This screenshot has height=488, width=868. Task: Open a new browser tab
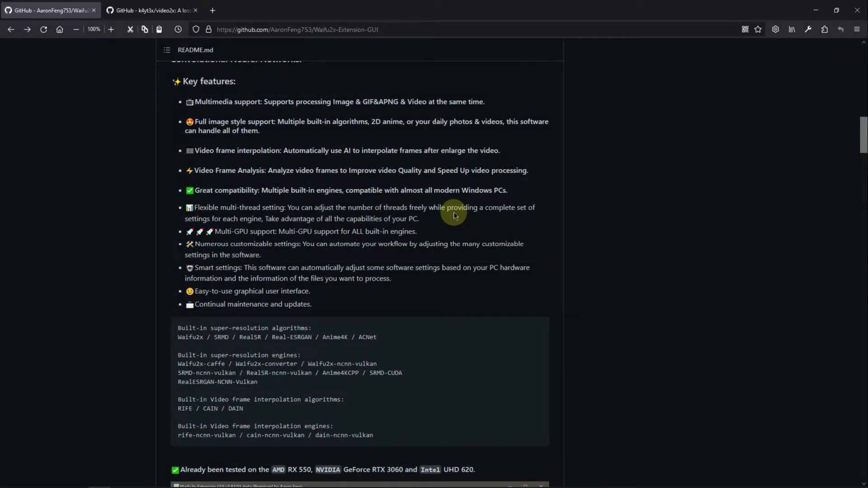click(x=212, y=10)
